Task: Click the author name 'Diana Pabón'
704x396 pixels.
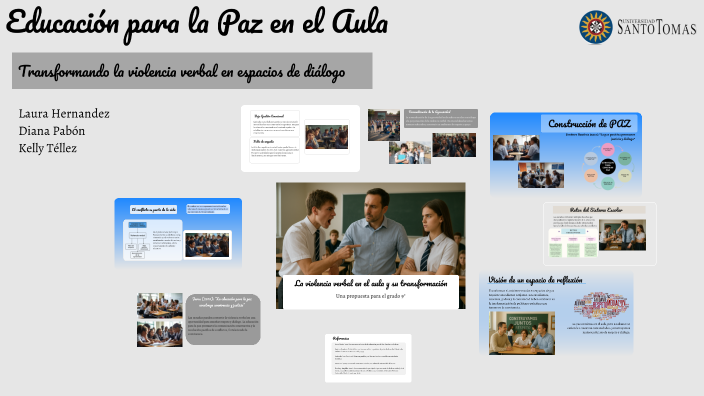Action: point(52,131)
